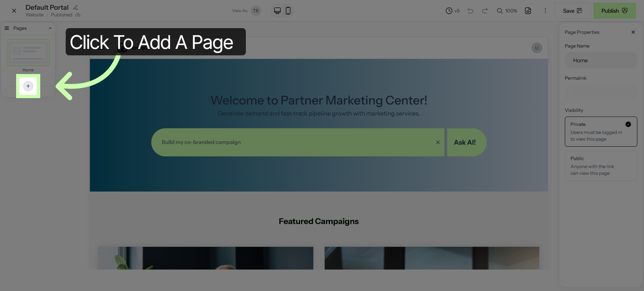Select the Home page thumbnail
The width and height of the screenshot is (644, 291).
[x=28, y=53]
